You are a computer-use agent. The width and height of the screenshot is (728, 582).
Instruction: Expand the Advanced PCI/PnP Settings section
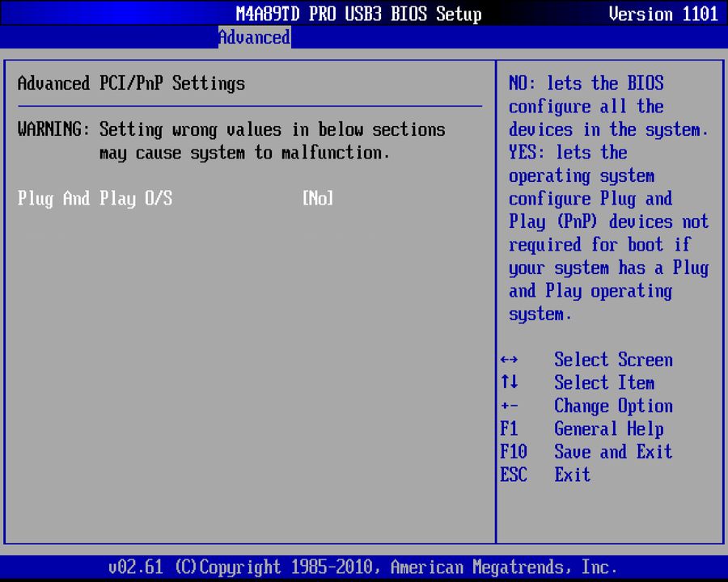coord(130,83)
